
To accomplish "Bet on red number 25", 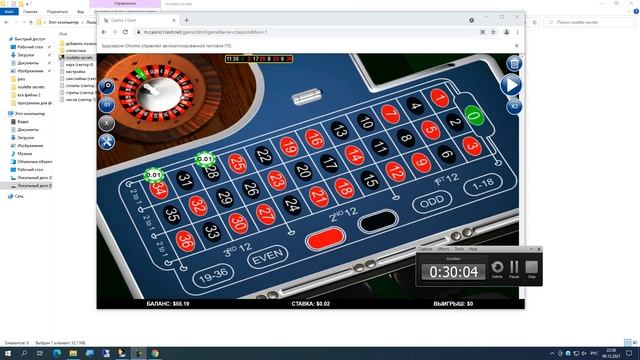I will pos(238,164).
